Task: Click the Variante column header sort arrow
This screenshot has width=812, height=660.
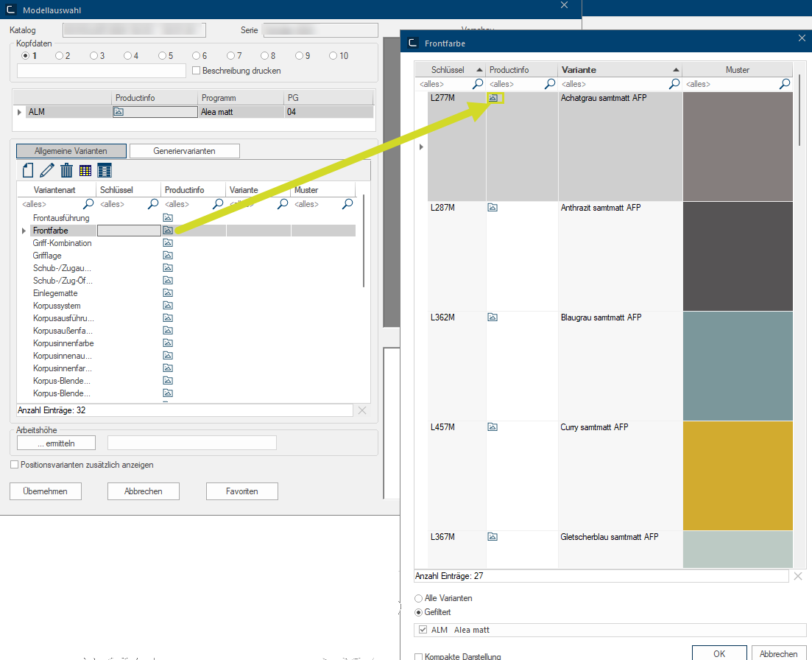Action: [x=675, y=70]
